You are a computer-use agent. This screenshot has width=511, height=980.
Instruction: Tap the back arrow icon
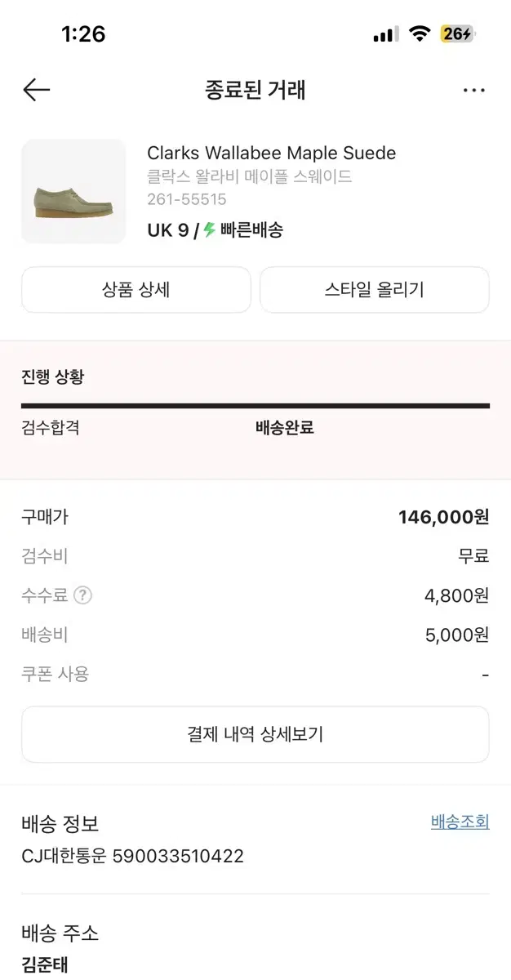(x=37, y=90)
